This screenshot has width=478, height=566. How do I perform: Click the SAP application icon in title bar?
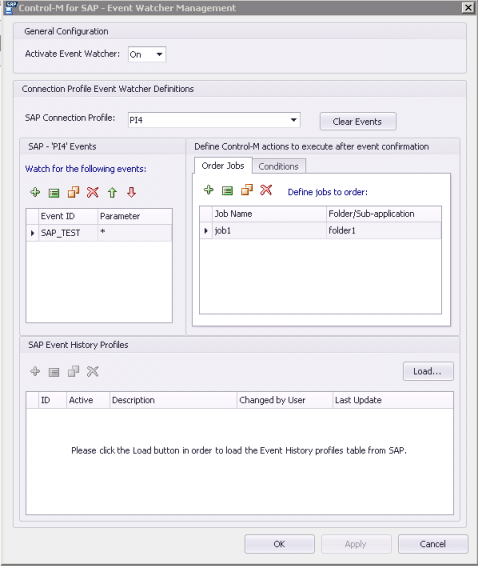[10, 8]
